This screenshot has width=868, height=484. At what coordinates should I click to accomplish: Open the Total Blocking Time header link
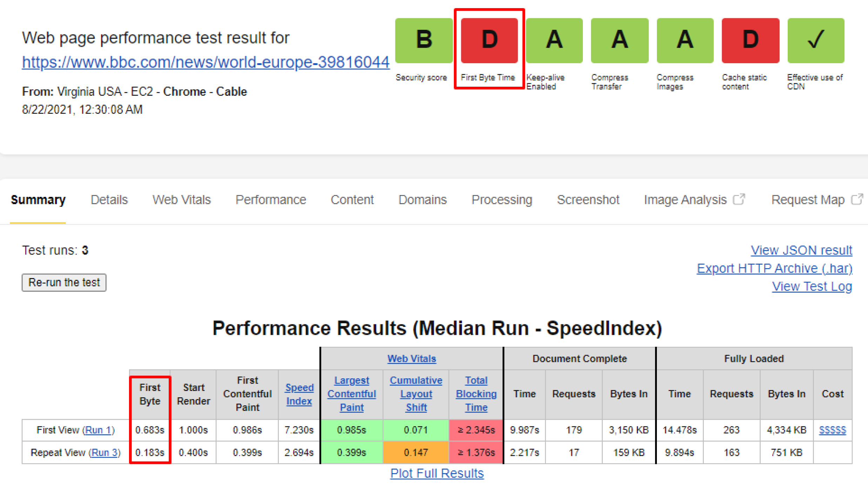[x=476, y=394]
